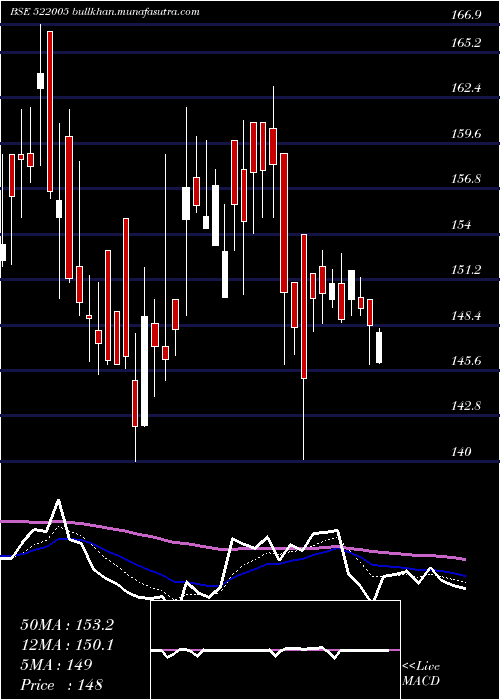500x700 pixels.
Task: Click the 50MA : 153.2 indicator text
Action: coord(67,625)
